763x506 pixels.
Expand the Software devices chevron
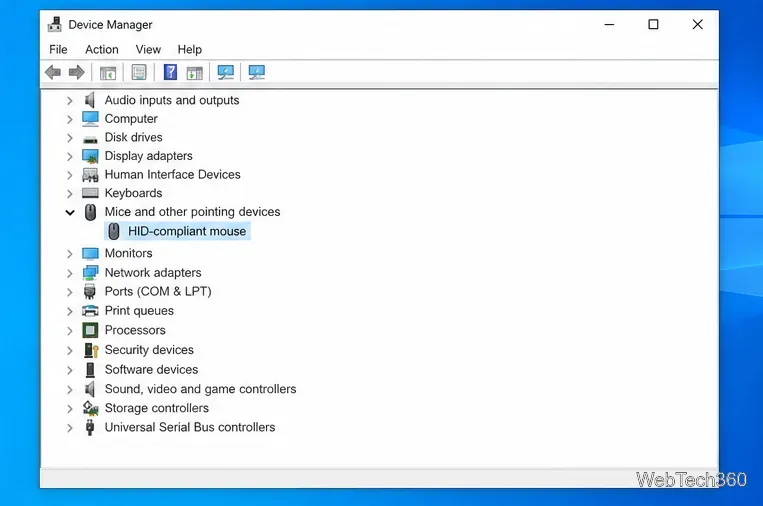[x=70, y=370]
